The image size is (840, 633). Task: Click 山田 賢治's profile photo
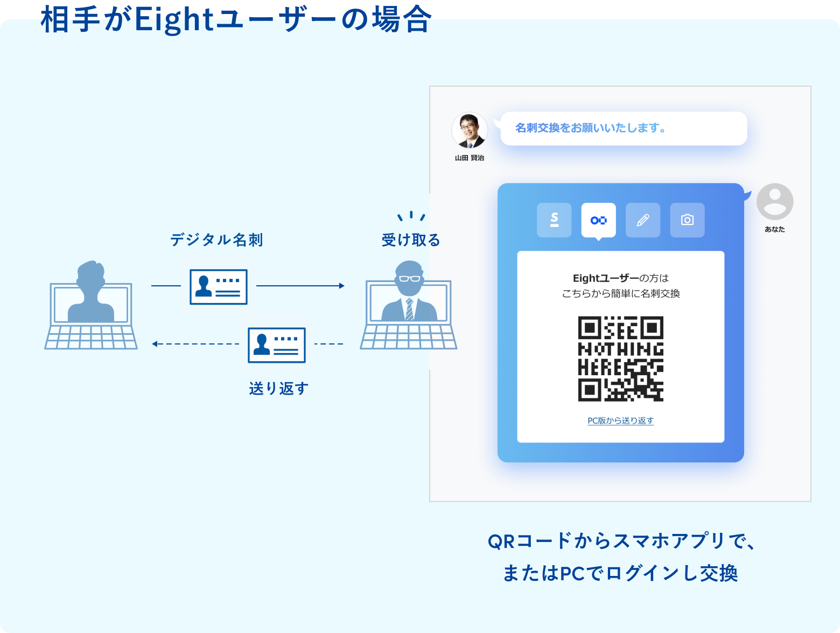pos(470,131)
